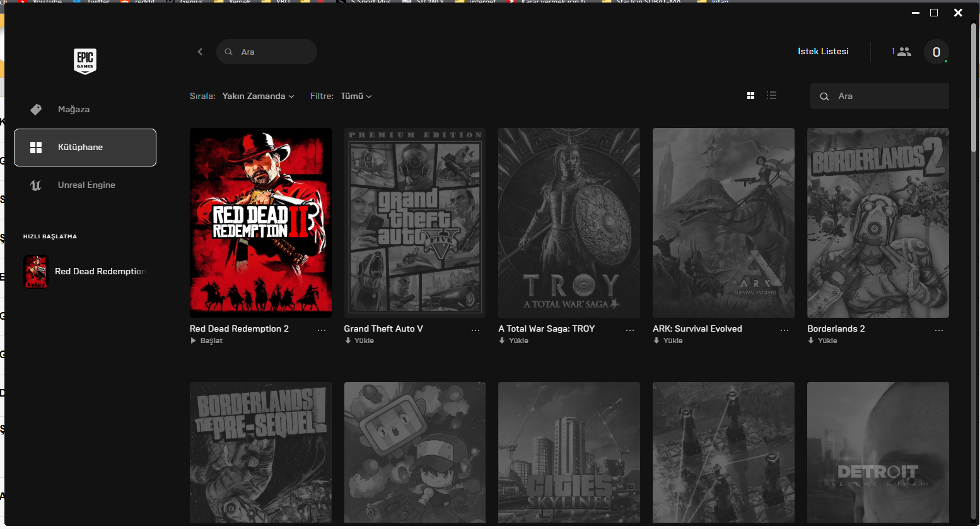Viewport: 980px width, 529px height.
Task: Select the Red Dead Redemption II cover art
Action: point(260,223)
